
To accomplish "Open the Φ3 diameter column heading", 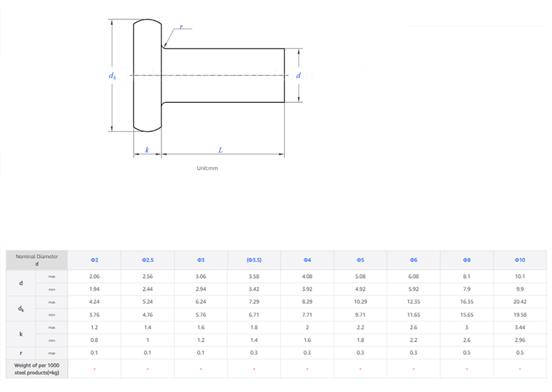I will coord(201,259).
